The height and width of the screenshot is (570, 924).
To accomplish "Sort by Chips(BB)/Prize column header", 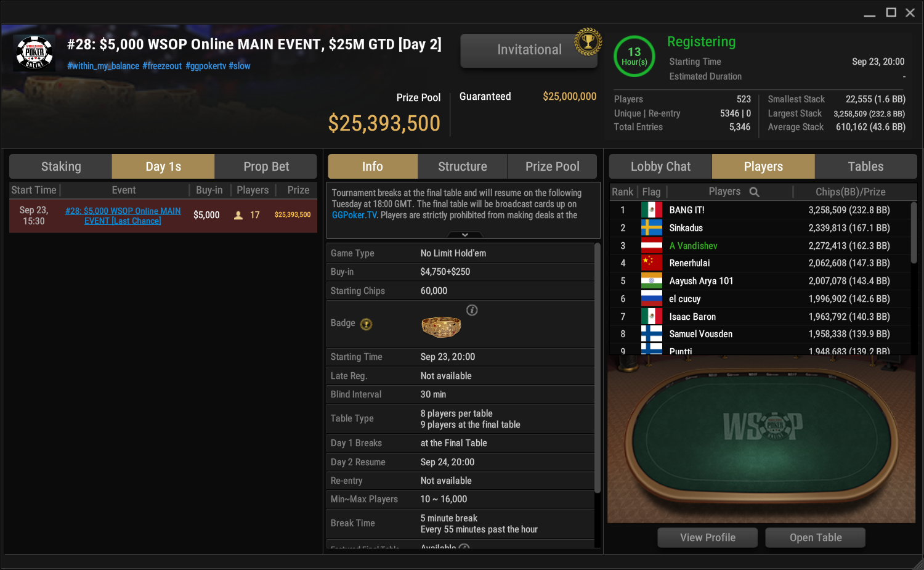I will (850, 192).
